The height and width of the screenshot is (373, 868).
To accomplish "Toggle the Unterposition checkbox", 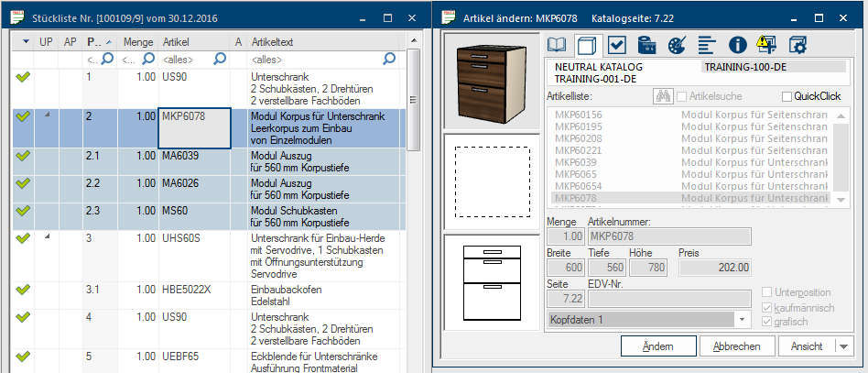I will (768, 291).
